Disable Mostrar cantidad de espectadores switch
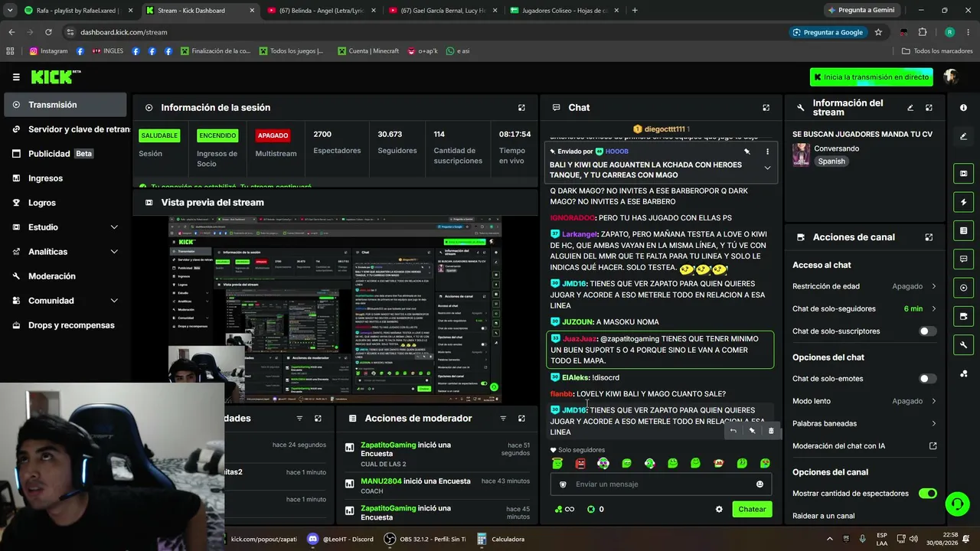The height and width of the screenshot is (551, 980). [927, 494]
